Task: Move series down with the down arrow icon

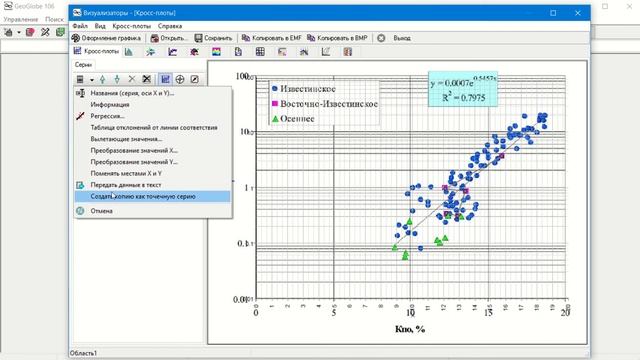Action: [117, 79]
